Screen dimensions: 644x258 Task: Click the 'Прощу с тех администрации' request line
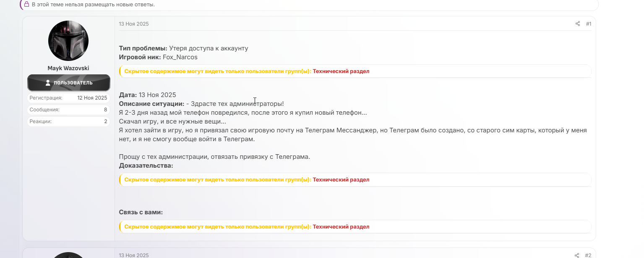pos(214,157)
